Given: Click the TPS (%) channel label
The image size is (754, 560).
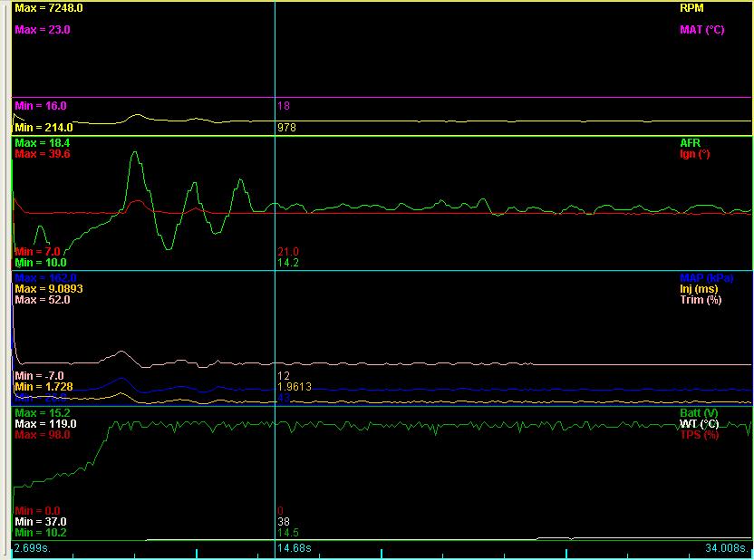Looking at the screenshot, I should point(700,435).
